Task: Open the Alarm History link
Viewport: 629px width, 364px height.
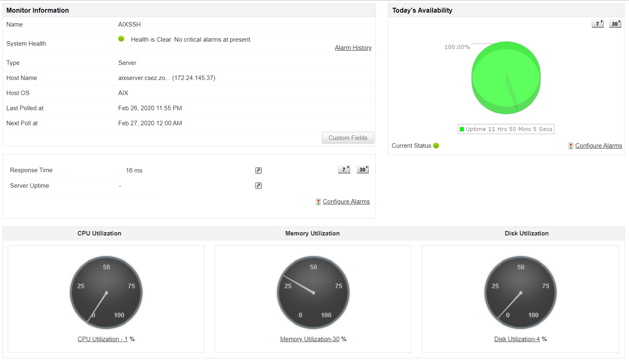Action: point(353,47)
